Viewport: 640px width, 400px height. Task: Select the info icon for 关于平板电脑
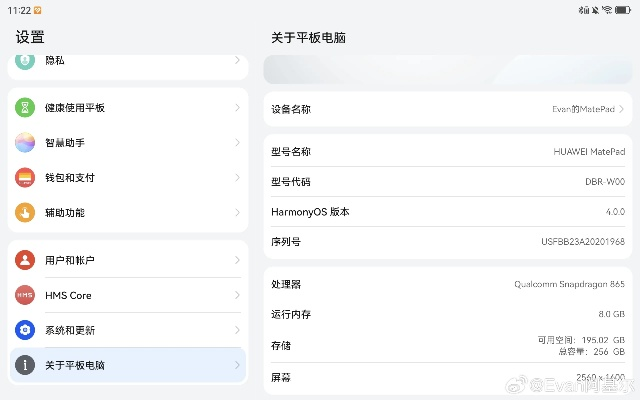coord(25,366)
